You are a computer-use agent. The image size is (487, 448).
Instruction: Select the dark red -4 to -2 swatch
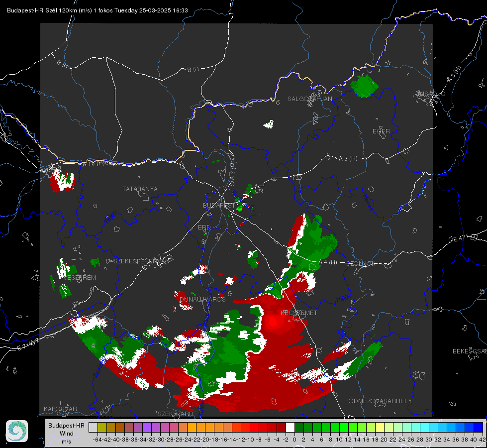[x=281, y=428]
